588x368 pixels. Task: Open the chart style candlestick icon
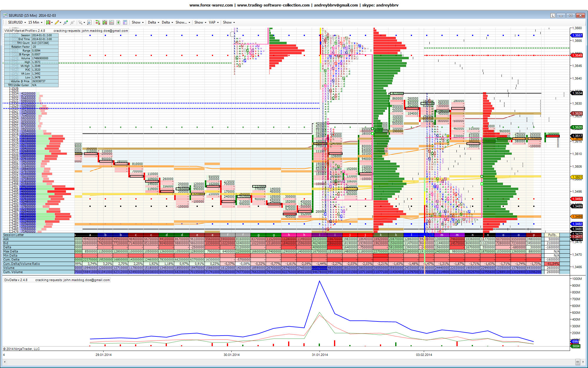tap(48, 22)
